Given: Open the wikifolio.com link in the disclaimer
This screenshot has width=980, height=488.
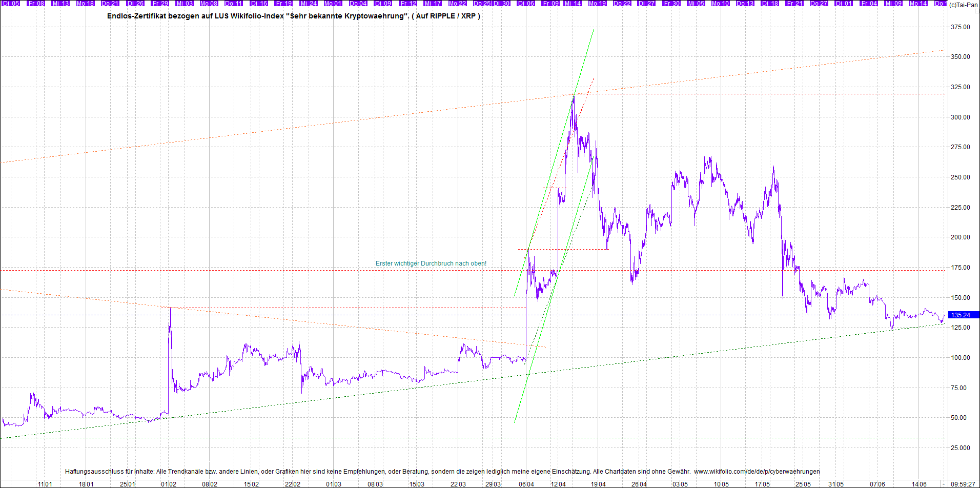Looking at the screenshot, I should [757, 471].
